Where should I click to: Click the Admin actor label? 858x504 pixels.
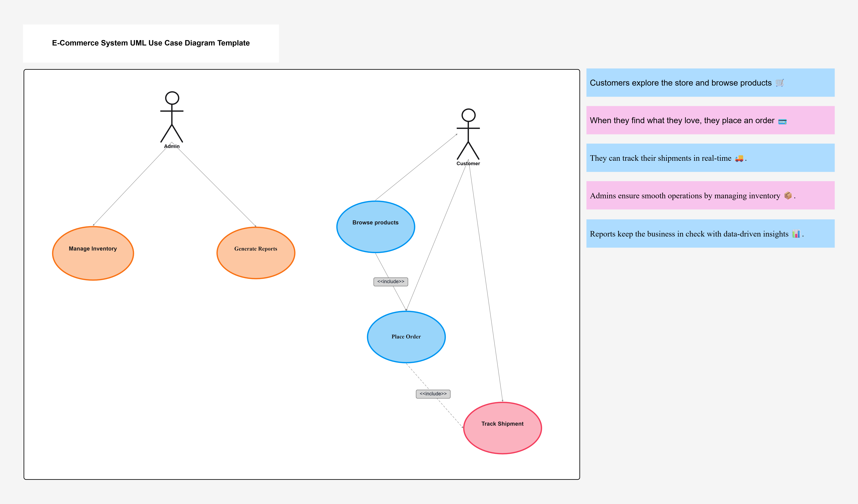pos(172,146)
